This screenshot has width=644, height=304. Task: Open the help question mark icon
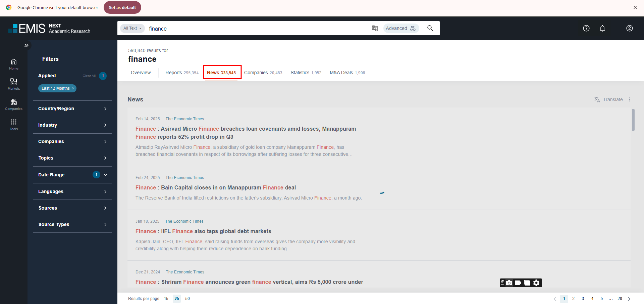(586, 28)
